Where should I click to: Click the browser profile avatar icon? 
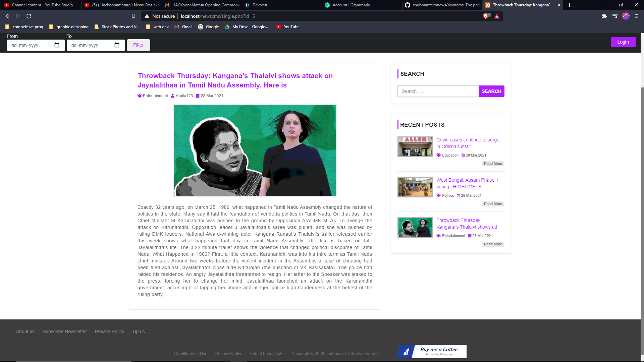tap(626, 16)
